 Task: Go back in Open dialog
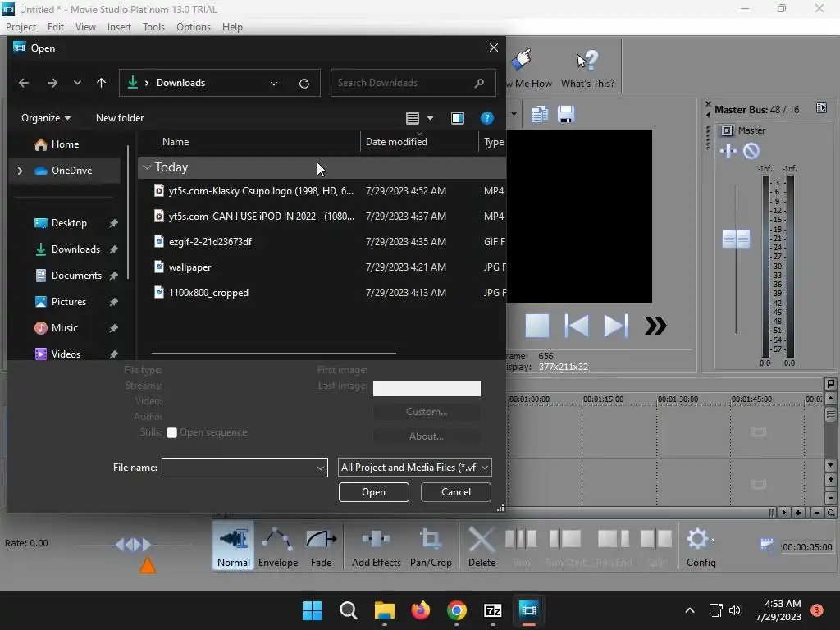coord(24,83)
